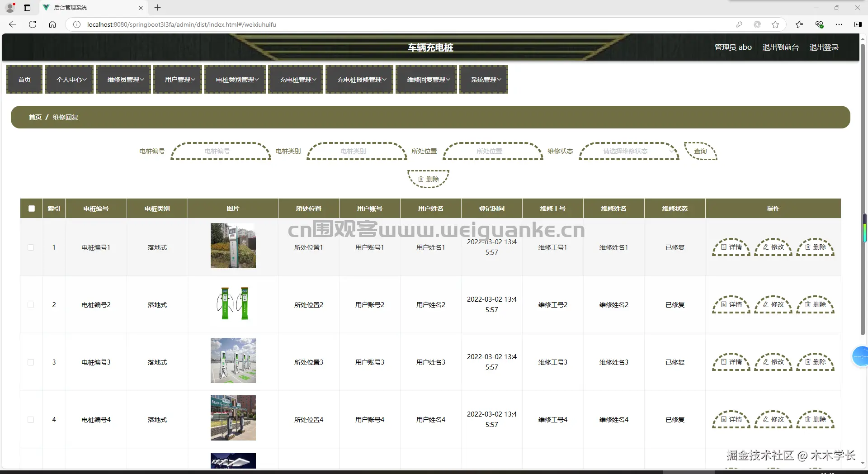Viewport: 868px width, 474px height.
Task: Open 详情 for 电桩编号1 row
Action: click(x=731, y=247)
